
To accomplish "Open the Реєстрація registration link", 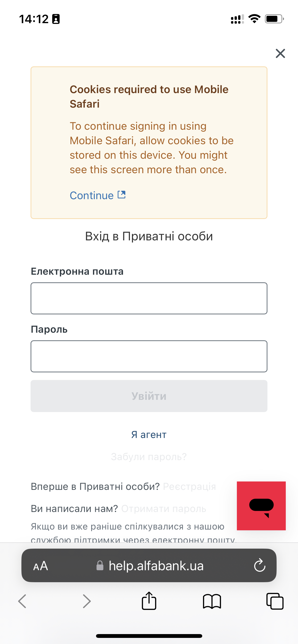I will tap(189, 487).
